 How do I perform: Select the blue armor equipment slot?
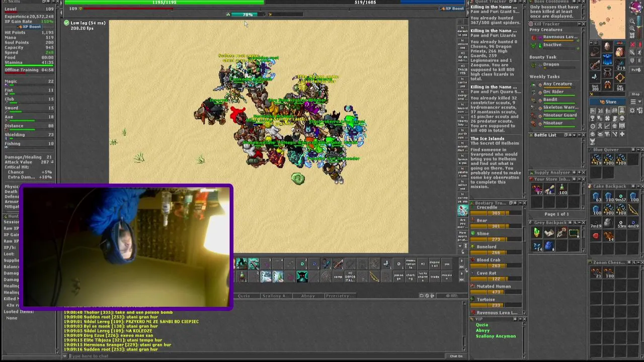click(x=608, y=59)
